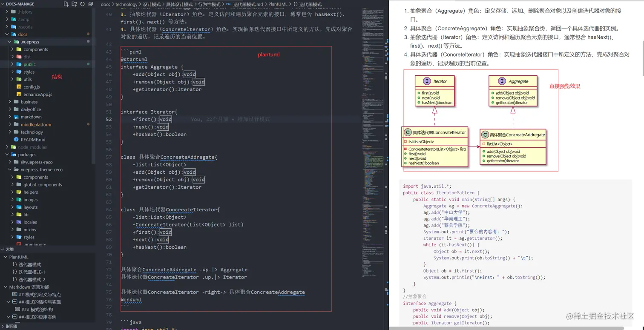The width and height of the screenshot is (644, 330).
Task: Click the .temp folder icon
Action: tap(13, 19)
